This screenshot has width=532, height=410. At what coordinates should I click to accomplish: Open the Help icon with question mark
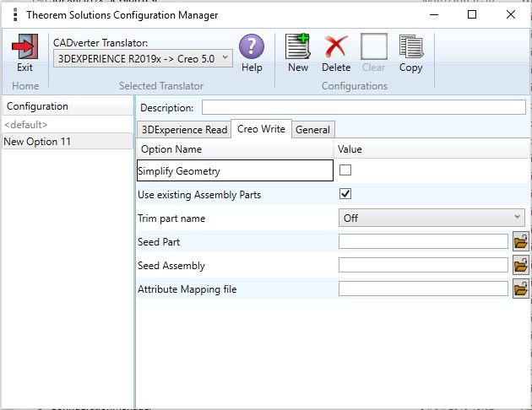point(252,46)
